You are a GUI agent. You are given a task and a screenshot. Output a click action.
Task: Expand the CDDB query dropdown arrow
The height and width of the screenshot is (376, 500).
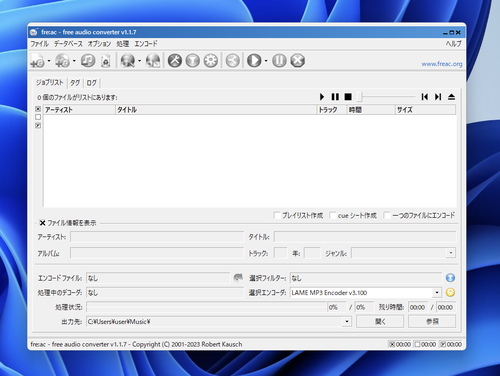tap(139, 61)
